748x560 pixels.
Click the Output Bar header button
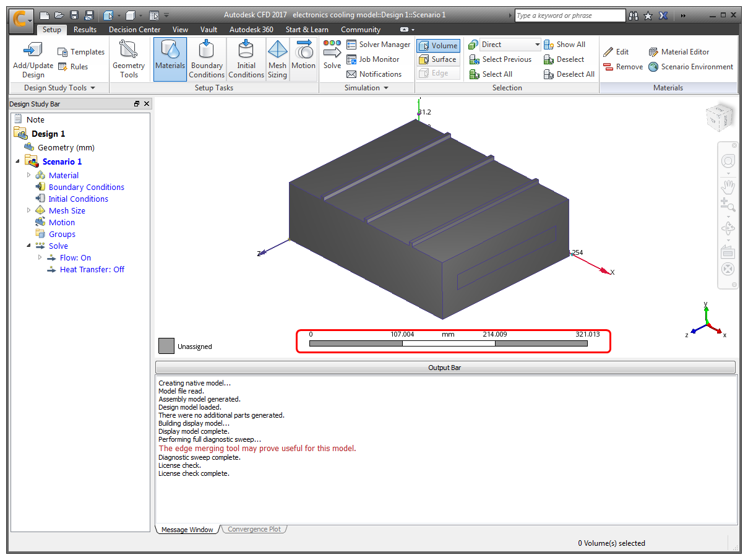[445, 368]
